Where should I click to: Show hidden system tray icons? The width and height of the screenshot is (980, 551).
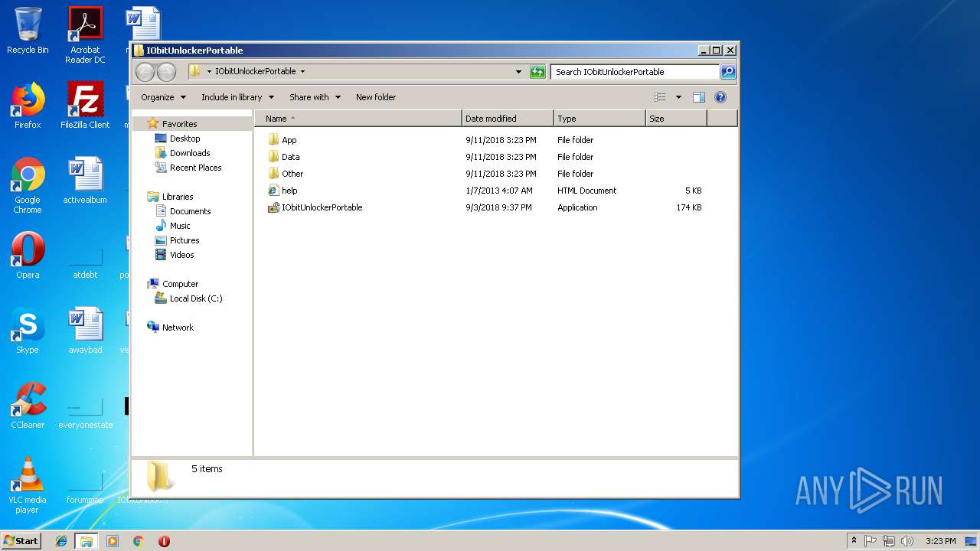click(854, 541)
